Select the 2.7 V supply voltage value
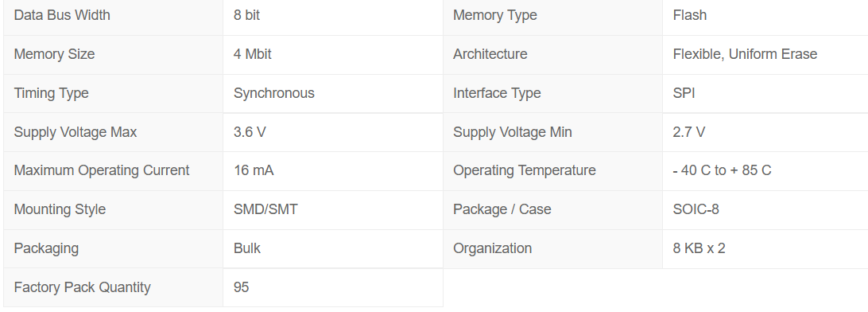Image resolution: width=868 pixels, height=312 pixels. [689, 132]
